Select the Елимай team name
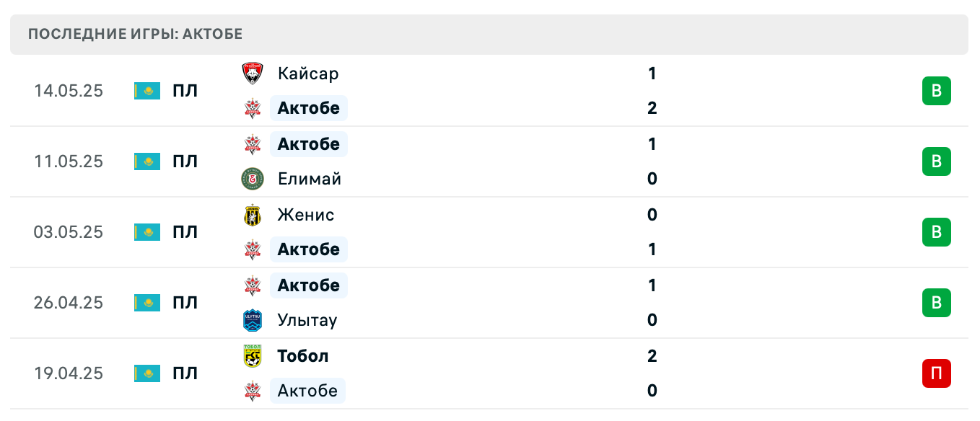Screen dimensions: 980x421 pyautogui.click(x=310, y=179)
